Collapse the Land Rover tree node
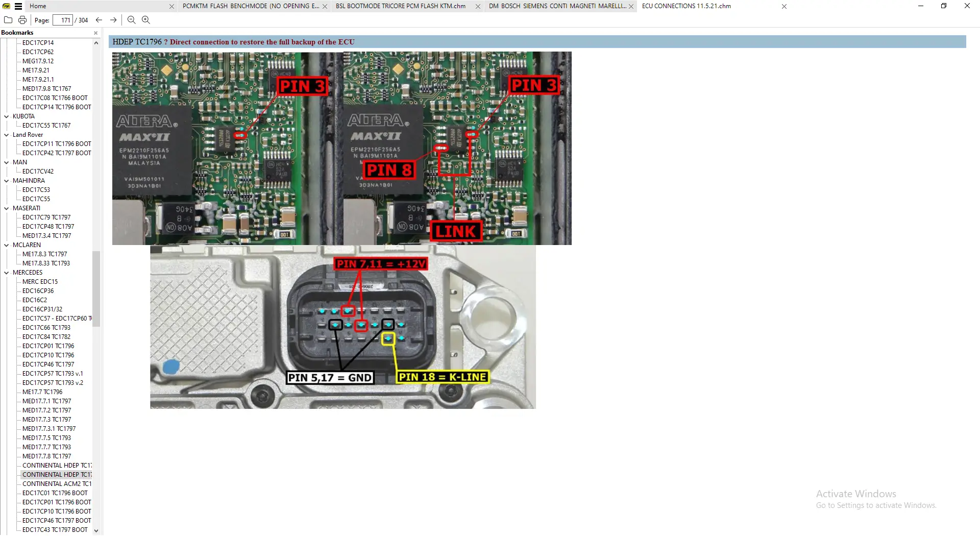Viewport: 980px width, 536px height. coord(7,135)
